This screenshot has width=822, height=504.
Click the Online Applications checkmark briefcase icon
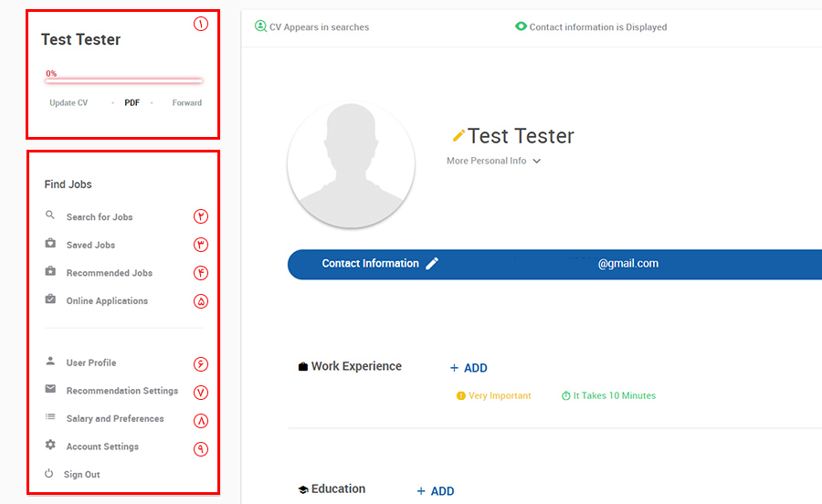50,299
